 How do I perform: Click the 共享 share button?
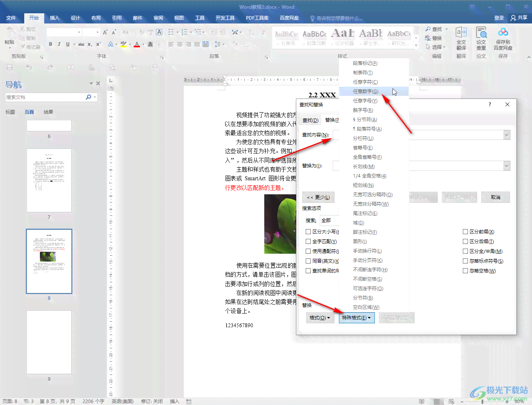[x=519, y=18]
